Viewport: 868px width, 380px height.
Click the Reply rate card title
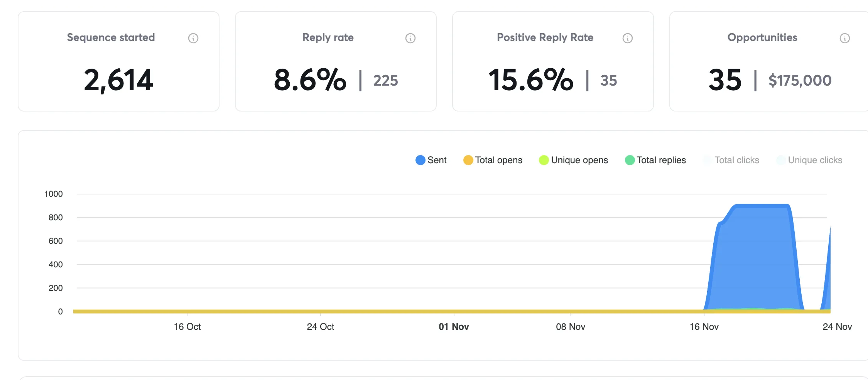[x=328, y=37]
